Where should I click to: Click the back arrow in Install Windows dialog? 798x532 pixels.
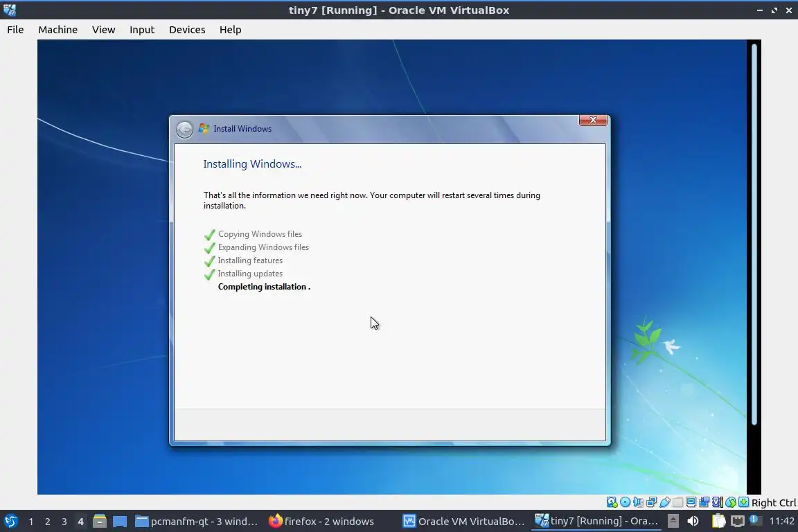click(x=185, y=130)
